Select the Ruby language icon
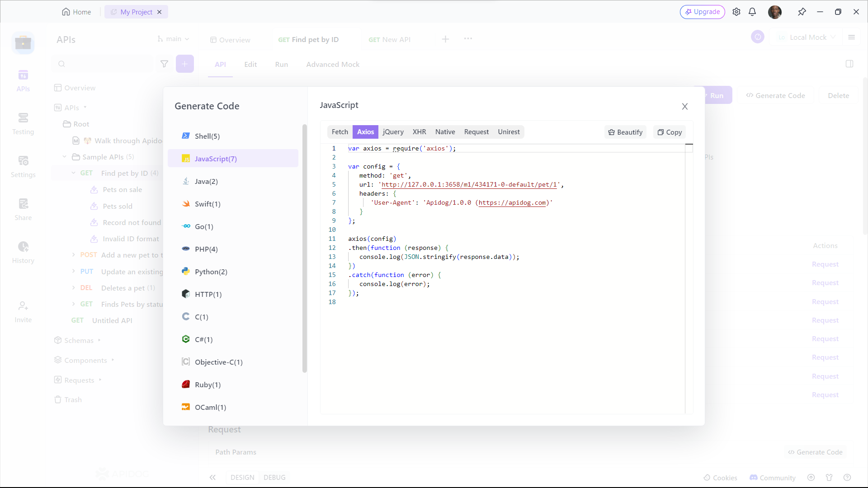 (186, 385)
